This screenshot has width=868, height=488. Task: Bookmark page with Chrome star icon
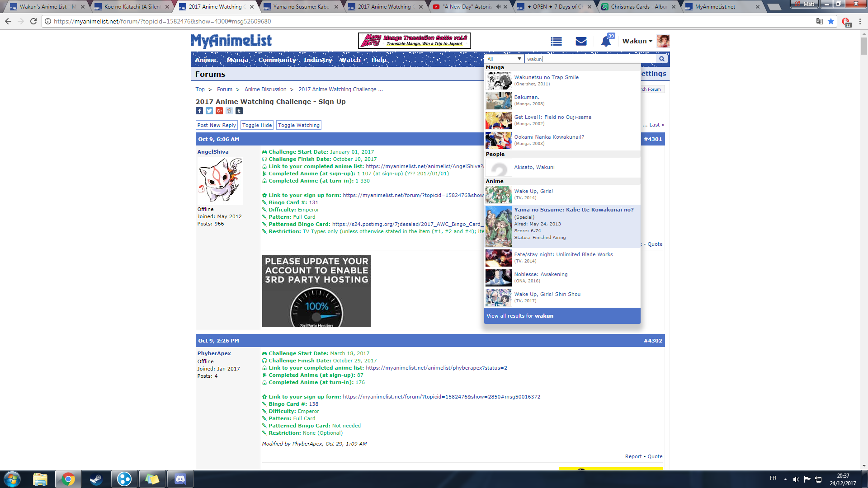[831, 21]
